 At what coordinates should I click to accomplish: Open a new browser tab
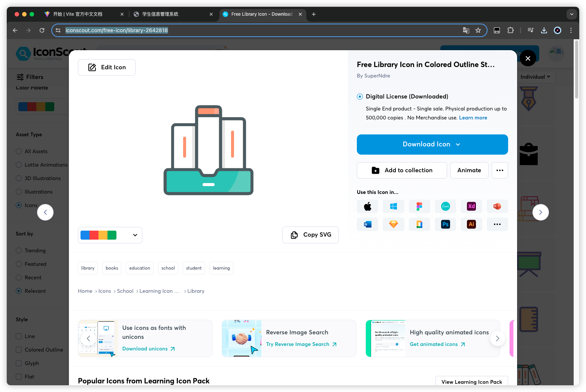click(314, 14)
